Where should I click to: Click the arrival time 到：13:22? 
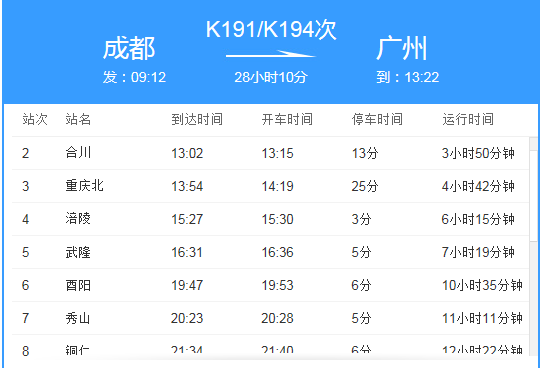pos(407,77)
